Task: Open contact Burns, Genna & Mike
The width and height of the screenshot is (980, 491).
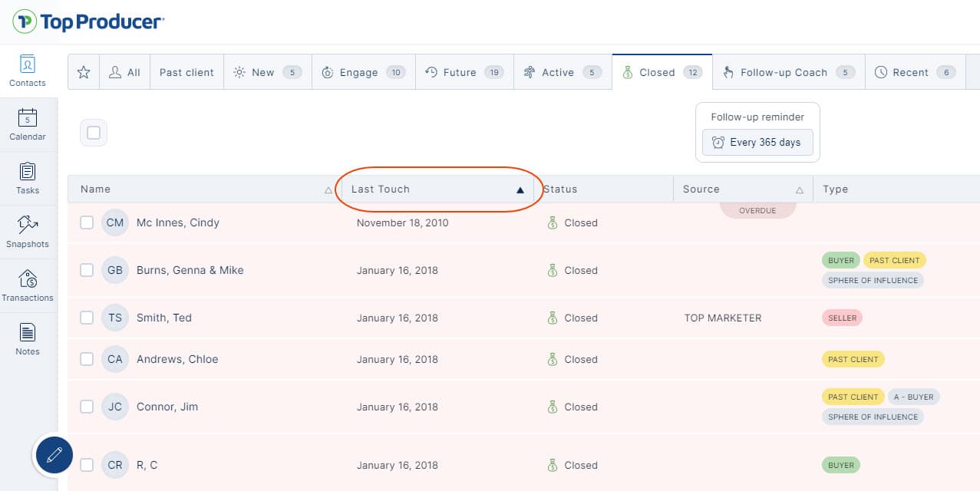Action: point(190,270)
